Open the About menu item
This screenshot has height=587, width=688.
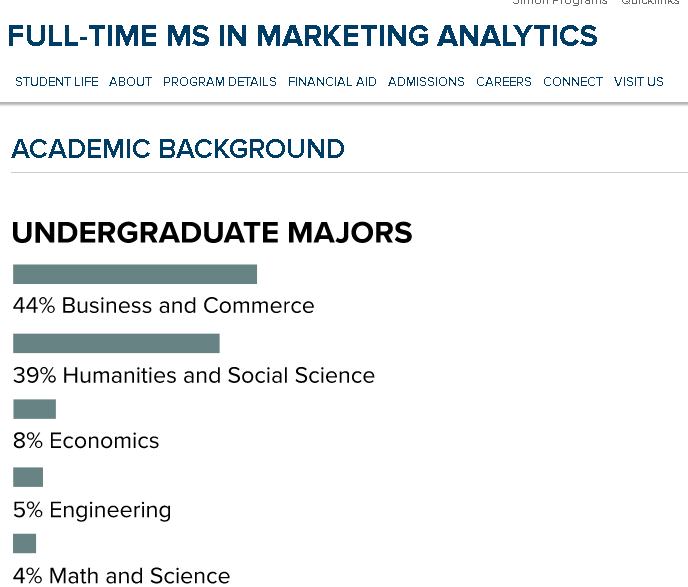click(130, 82)
